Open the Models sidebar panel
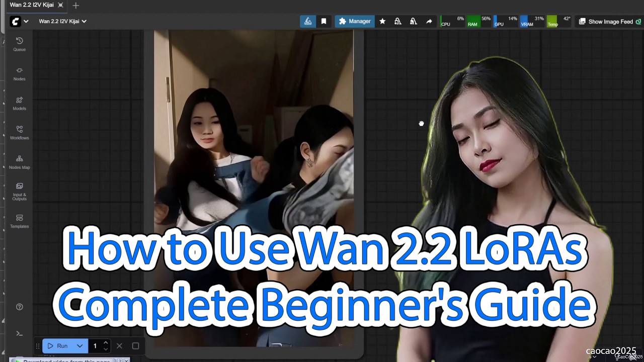 [x=19, y=104]
